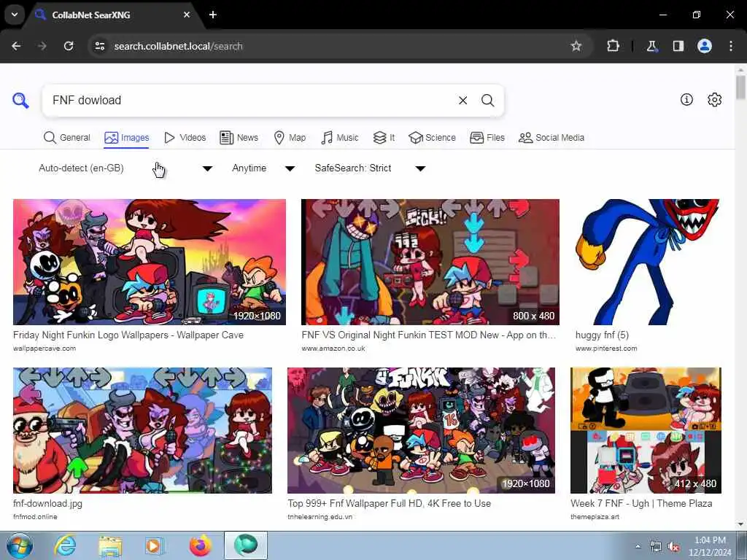Switch to Science category

coord(432,138)
